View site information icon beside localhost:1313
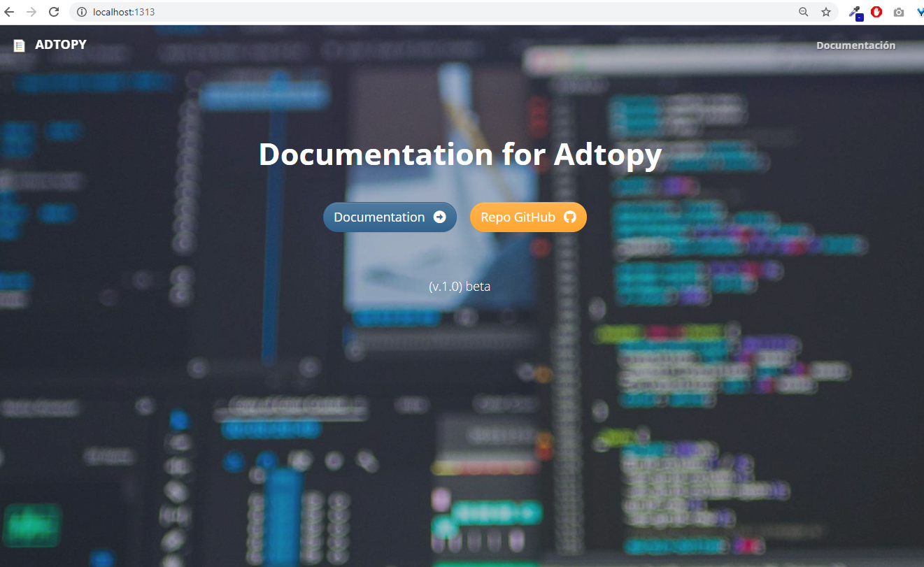The height and width of the screenshot is (567, 924). (x=81, y=12)
